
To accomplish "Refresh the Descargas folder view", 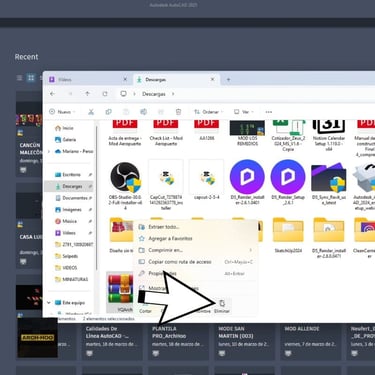I will pos(105,94).
